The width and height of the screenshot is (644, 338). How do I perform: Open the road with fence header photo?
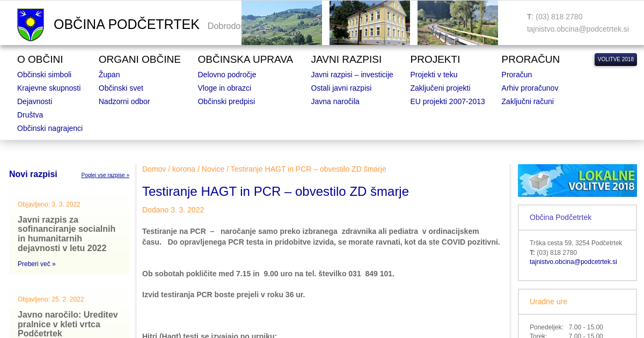click(457, 23)
